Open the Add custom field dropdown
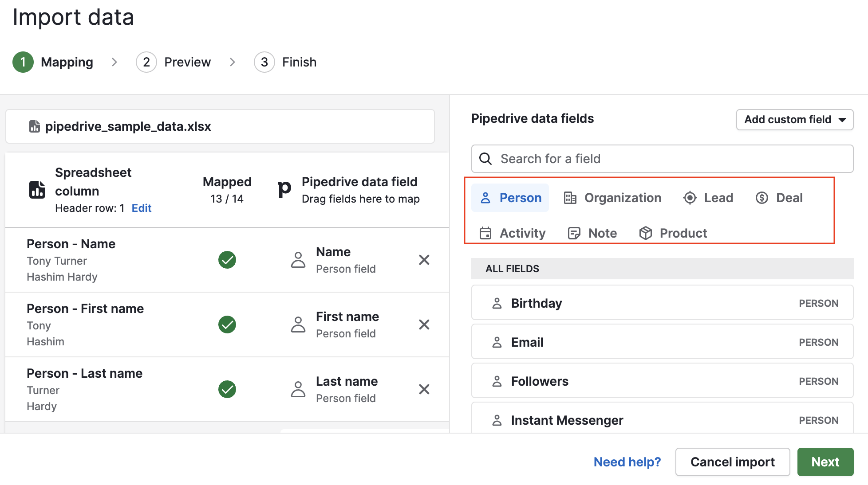This screenshot has height=485, width=868. 795,120
